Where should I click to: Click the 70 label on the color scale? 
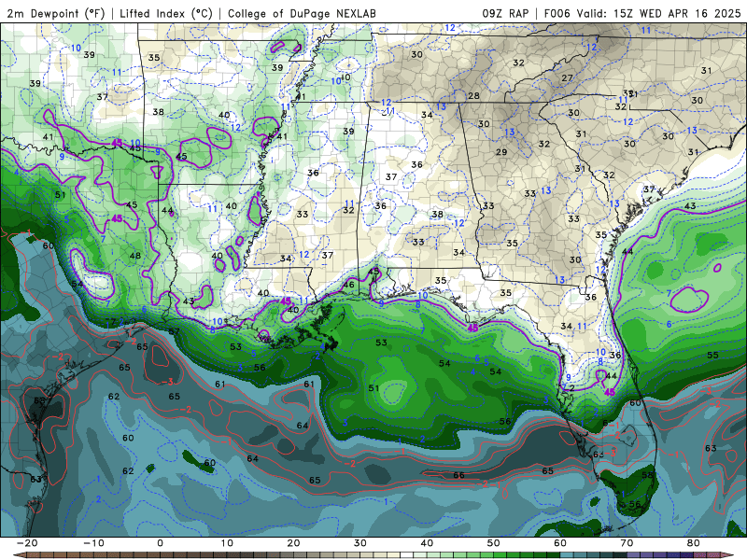pos(627,543)
